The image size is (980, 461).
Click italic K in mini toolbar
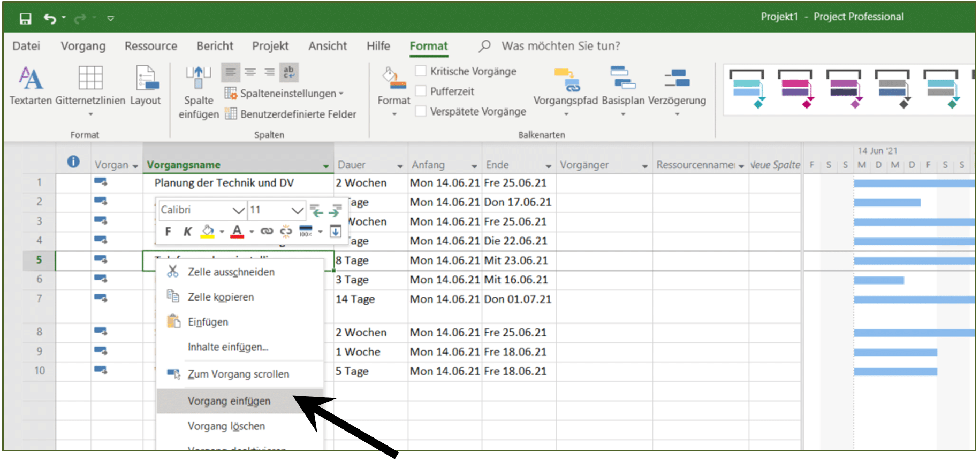187,232
